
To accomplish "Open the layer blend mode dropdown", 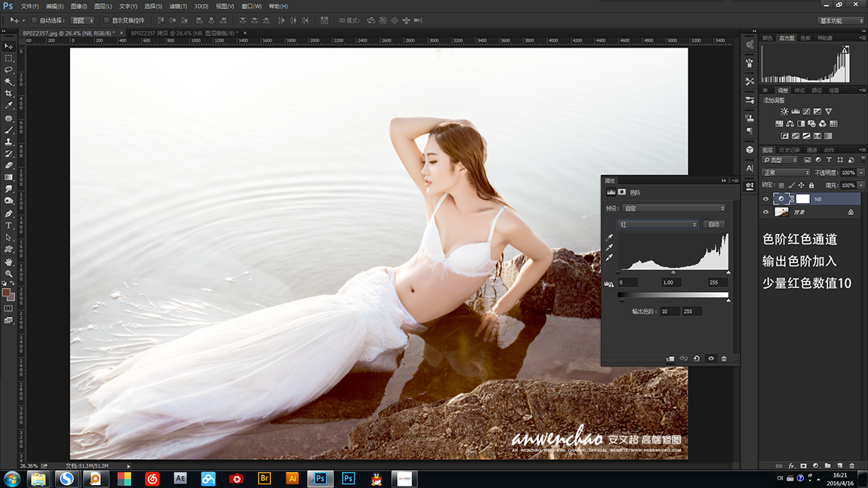I will [x=786, y=173].
